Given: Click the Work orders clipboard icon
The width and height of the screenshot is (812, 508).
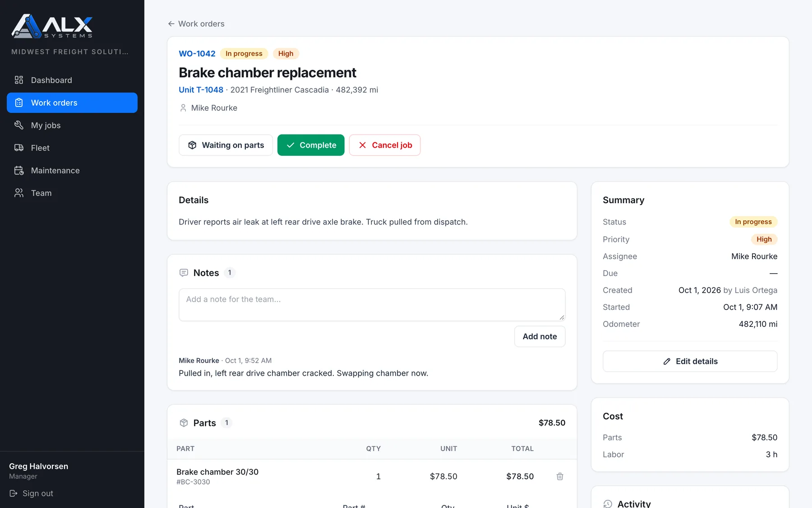Looking at the screenshot, I should (19, 103).
